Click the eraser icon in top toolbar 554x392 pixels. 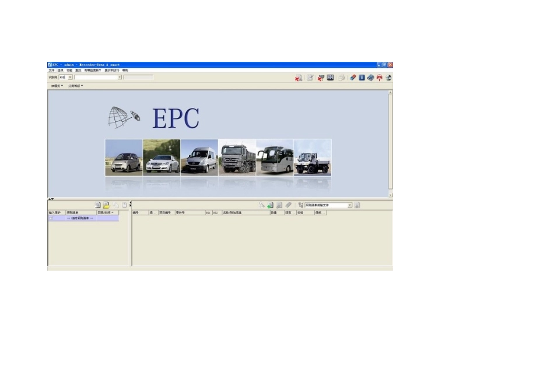click(353, 78)
